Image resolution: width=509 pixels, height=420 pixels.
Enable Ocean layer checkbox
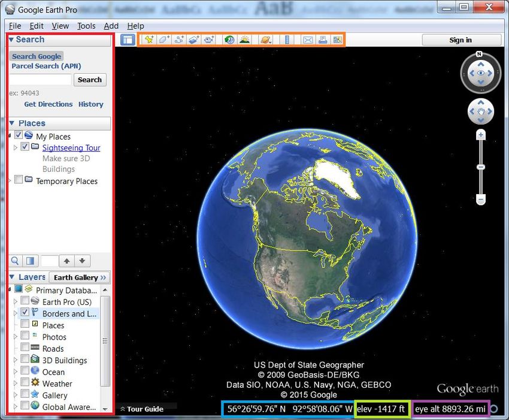tap(25, 370)
